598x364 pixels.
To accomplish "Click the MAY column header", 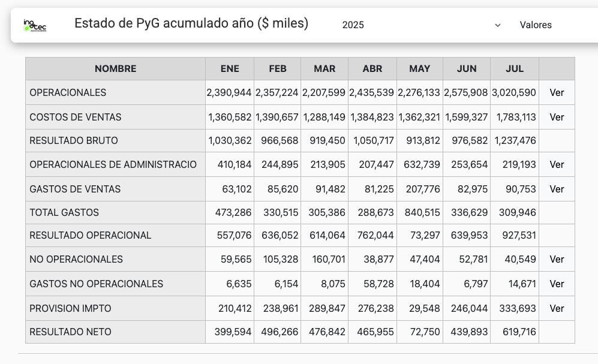I will 419,69.
